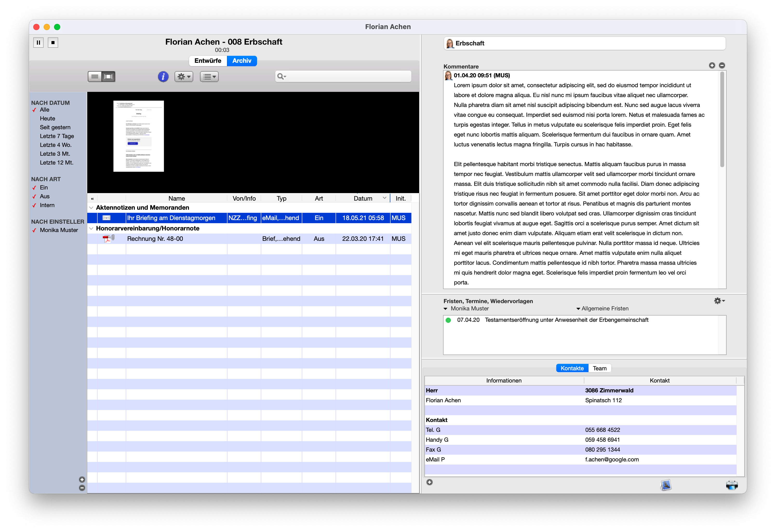Select the Ihr Briefing am Dienstagmorgen row
The image size is (776, 532).
pyautogui.click(x=249, y=218)
